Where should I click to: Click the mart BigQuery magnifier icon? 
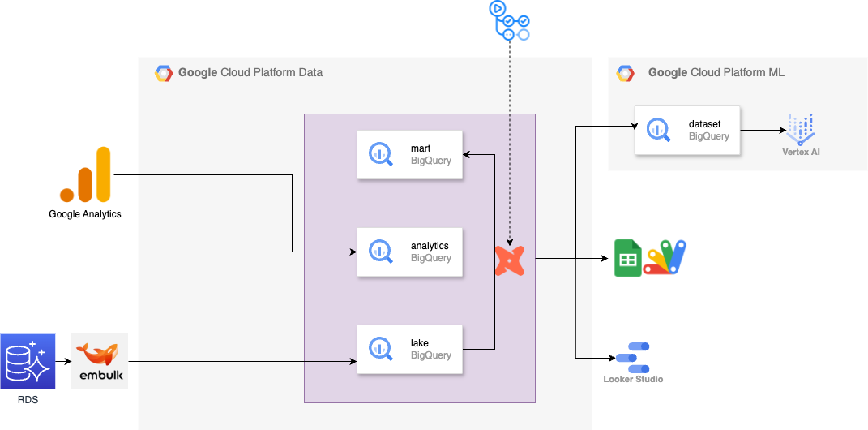pos(381,155)
